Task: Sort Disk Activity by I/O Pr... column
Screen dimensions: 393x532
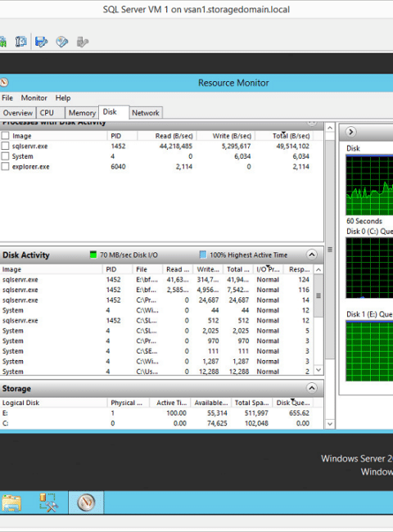Action: click(268, 269)
